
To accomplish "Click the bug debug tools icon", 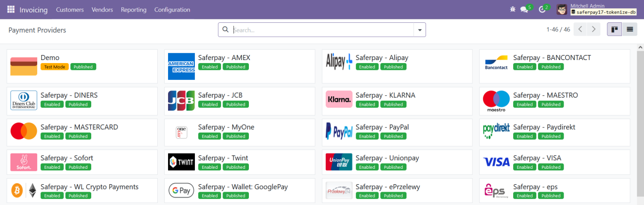I will pyautogui.click(x=512, y=9).
